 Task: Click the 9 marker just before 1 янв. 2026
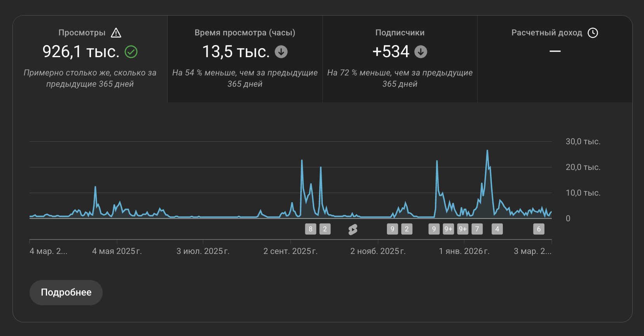tap(434, 229)
